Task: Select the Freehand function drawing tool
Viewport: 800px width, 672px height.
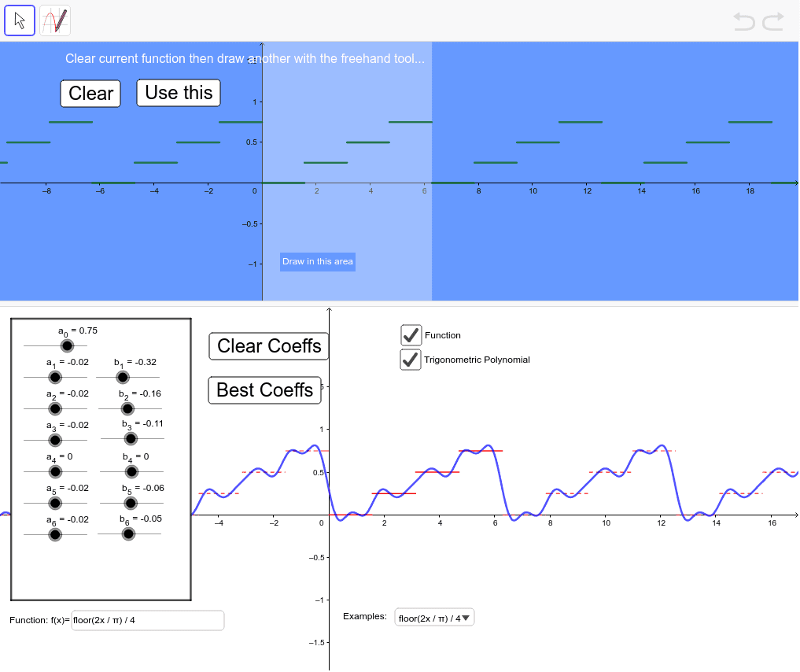Action: click(54, 20)
